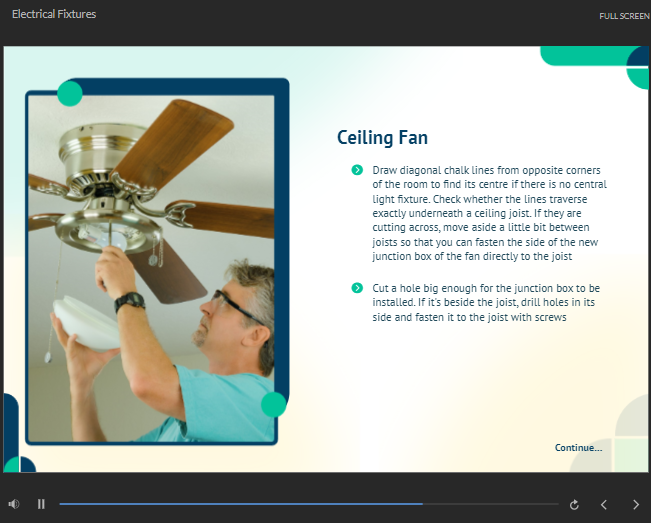Enter FULL SCREEN mode
This screenshot has height=523, width=651.
coord(624,16)
